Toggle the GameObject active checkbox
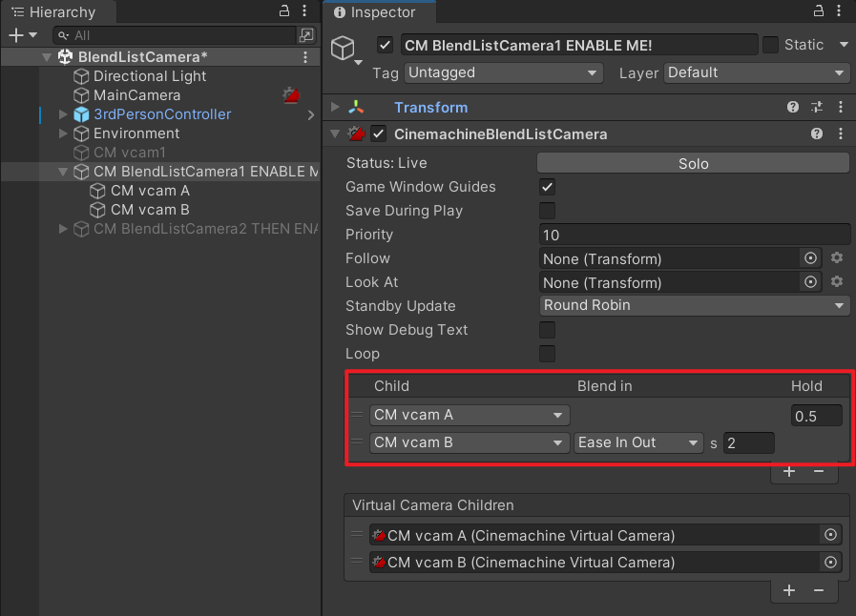 tap(385, 45)
